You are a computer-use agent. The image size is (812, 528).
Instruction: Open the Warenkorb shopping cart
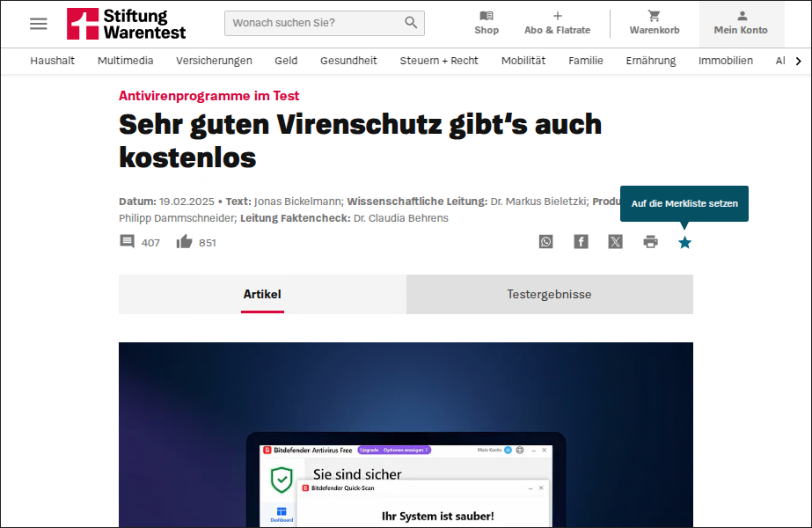click(654, 23)
